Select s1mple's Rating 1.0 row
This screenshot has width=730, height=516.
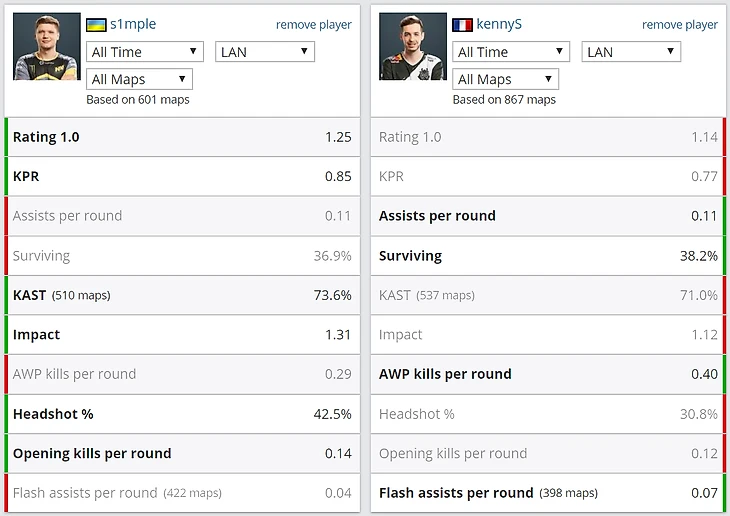point(182,137)
